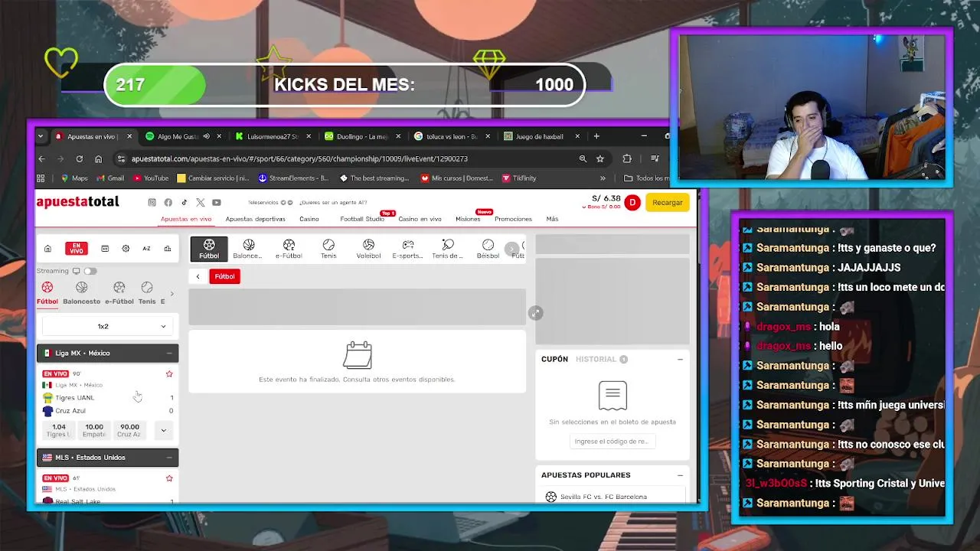
Task: Open the Casino nav tab
Action: click(x=309, y=219)
